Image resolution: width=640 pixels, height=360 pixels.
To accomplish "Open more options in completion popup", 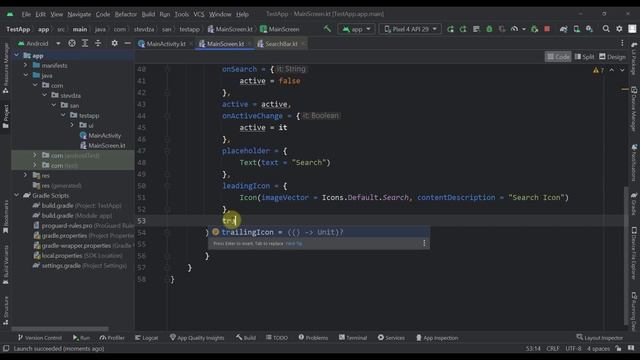I will (424, 243).
